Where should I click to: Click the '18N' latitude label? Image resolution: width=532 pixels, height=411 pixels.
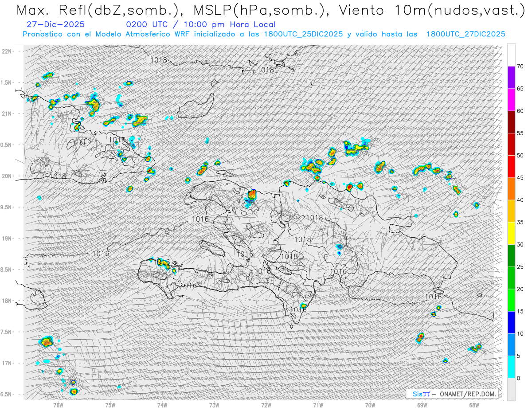coord(7,301)
